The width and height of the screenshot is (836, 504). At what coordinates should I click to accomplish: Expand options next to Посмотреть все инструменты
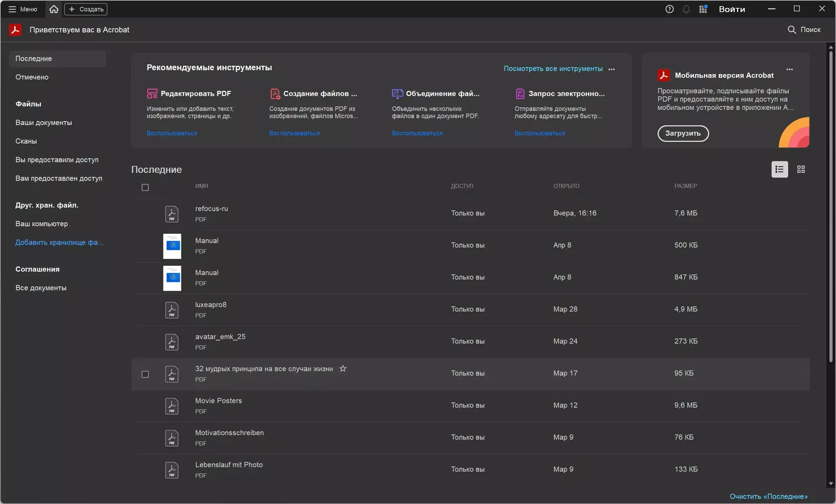pyautogui.click(x=612, y=69)
